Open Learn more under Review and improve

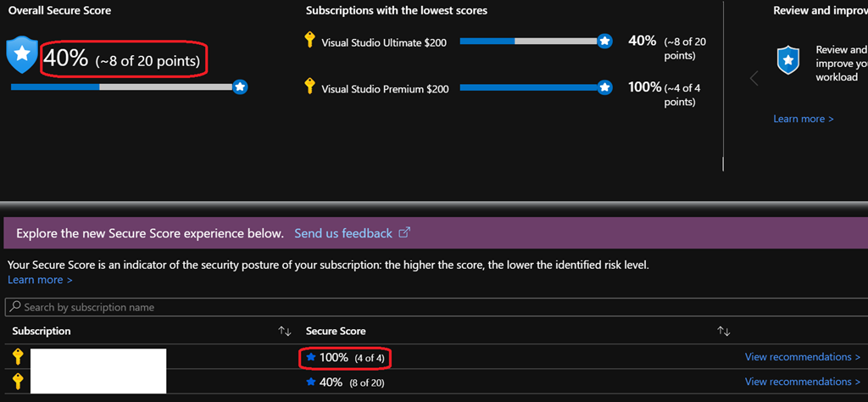tap(803, 119)
